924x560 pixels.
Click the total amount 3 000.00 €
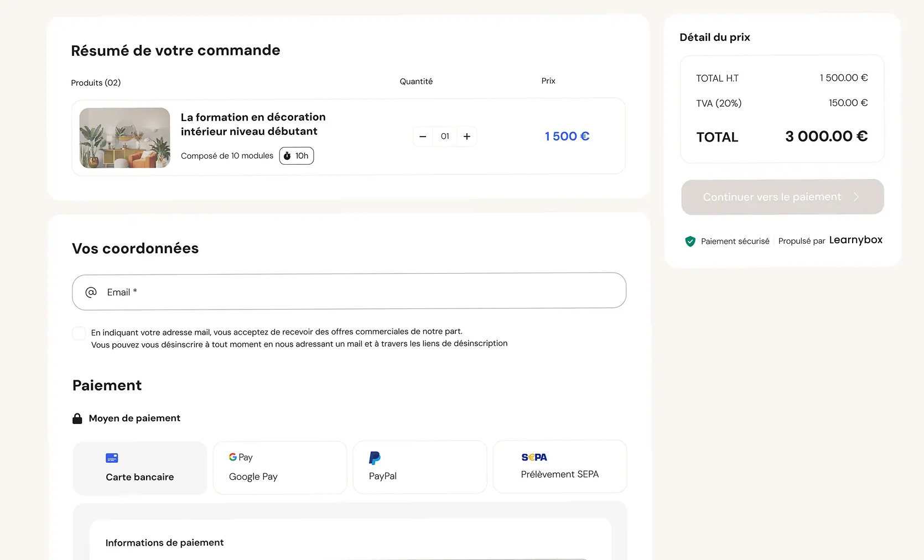click(x=827, y=137)
